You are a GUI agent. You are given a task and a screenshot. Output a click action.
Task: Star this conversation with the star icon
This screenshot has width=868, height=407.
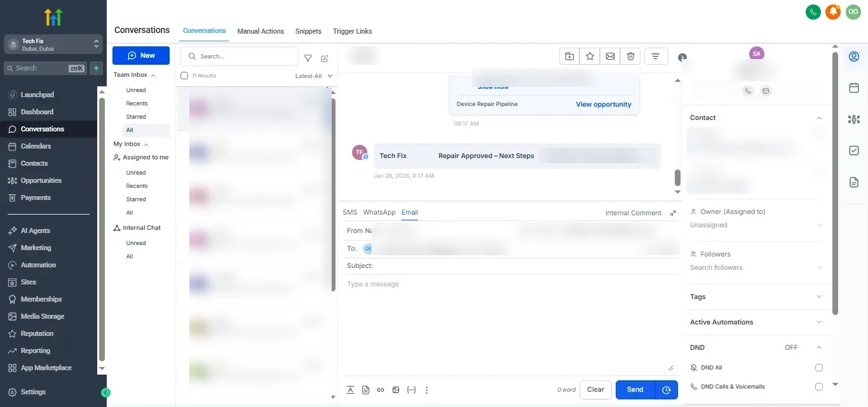coord(590,57)
